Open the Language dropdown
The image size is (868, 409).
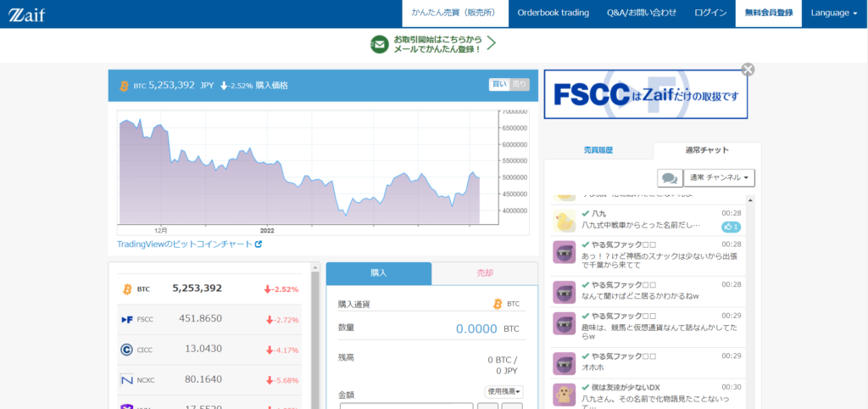coord(834,14)
